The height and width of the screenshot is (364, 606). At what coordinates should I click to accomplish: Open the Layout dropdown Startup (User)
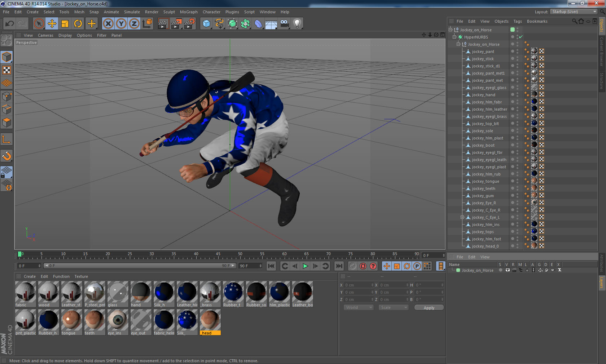[574, 12]
